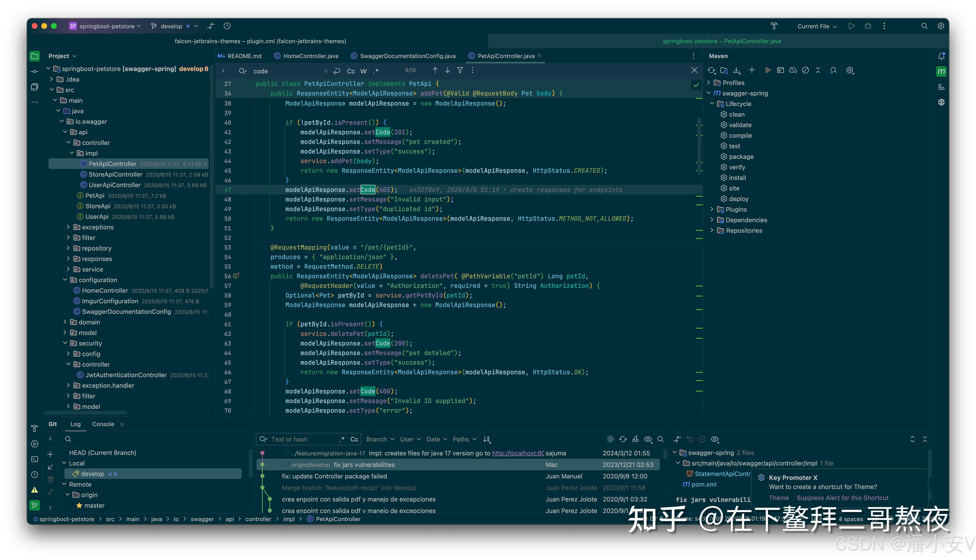The height and width of the screenshot is (560, 976).
Task: Expand the Dependencies node in Maven
Action: (712, 220)
